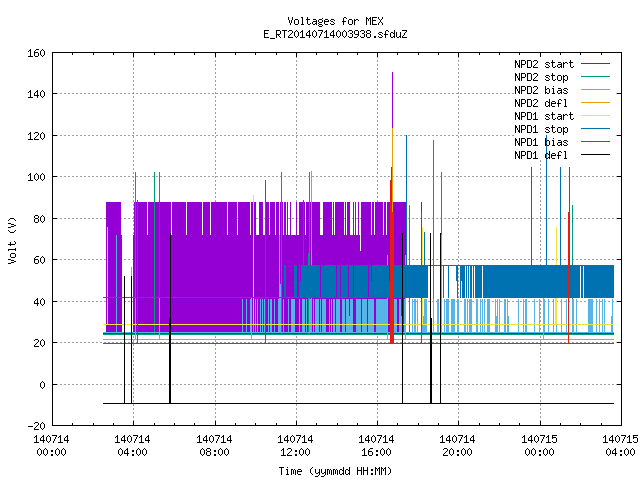Image resolution: width=640 pixels, height=480 pixels.
Task: Click the 'NPD2 bias' legend label
Action: coord(541,90)
